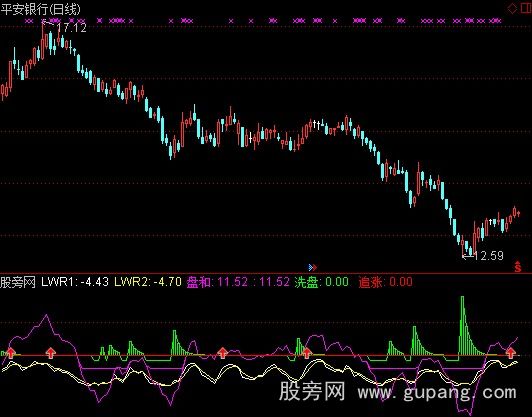Viewport: 532px width, 417px height.
Task: Click the 盘和: 11.52 indicator value
Action: click(217, 282)
